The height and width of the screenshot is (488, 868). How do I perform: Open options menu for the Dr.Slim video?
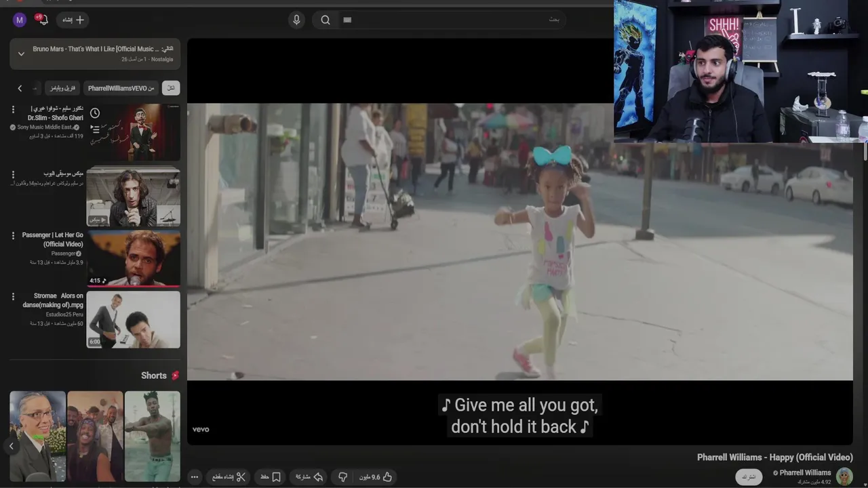13,110
